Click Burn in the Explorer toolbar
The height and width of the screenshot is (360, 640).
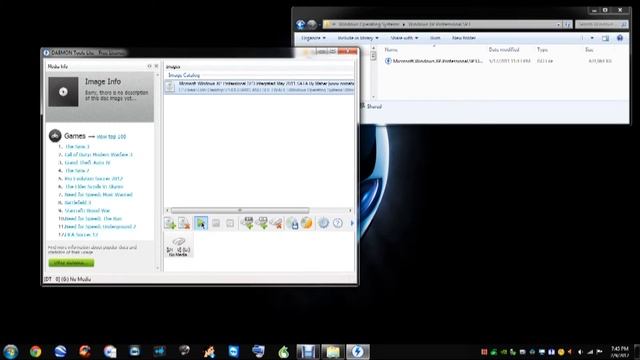point(435,38)
